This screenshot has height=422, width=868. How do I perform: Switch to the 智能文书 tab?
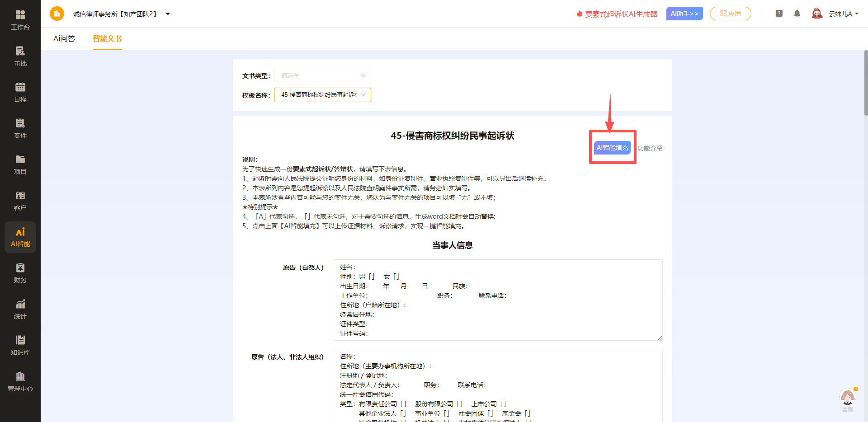point(107,39)
